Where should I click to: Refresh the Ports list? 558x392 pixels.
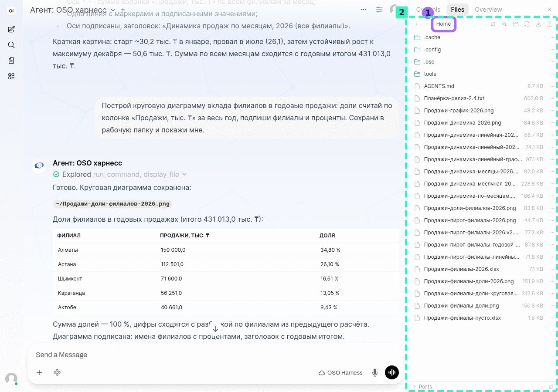(551, 387)
